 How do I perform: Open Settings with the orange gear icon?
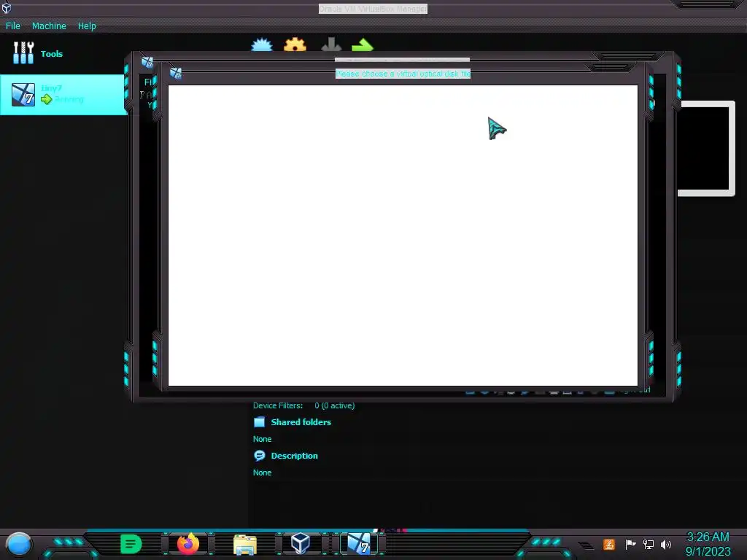pos(295,44)
